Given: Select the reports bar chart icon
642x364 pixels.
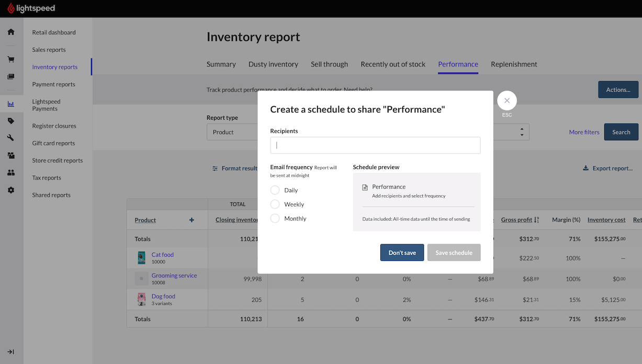Looking at the screenshot, I should point(11,104).
